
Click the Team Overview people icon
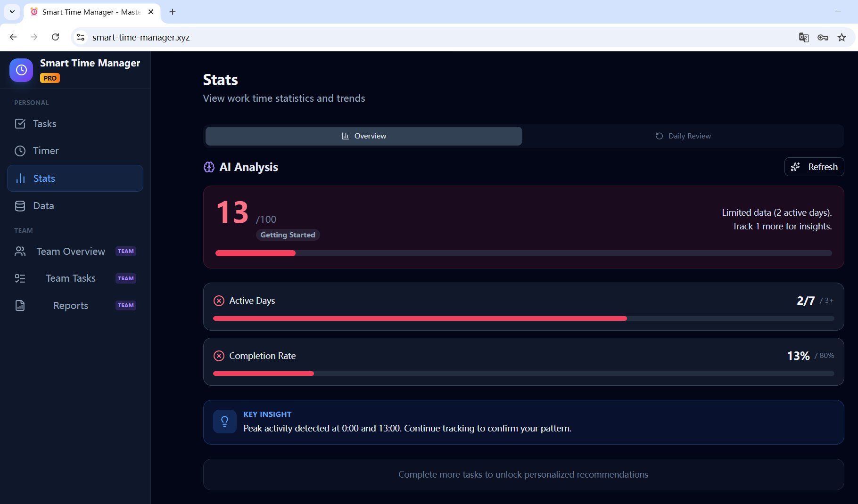pyautogui.click(x=20, y=251)
